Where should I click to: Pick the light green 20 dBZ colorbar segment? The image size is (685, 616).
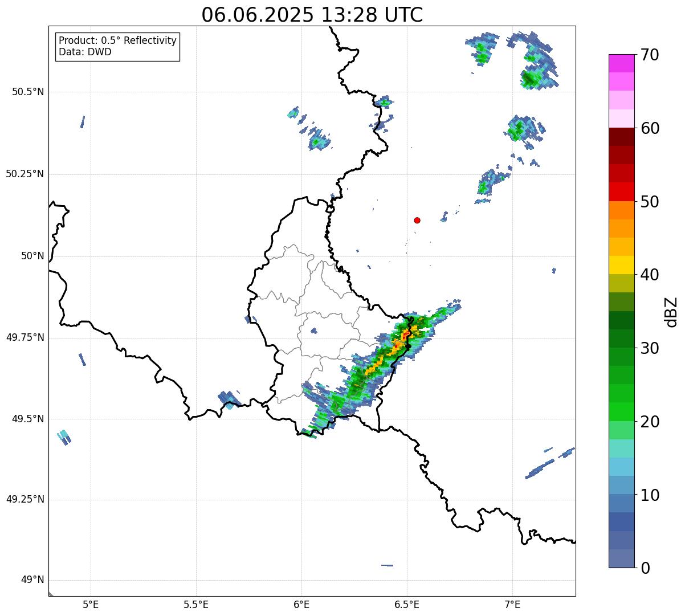point(622,430)
